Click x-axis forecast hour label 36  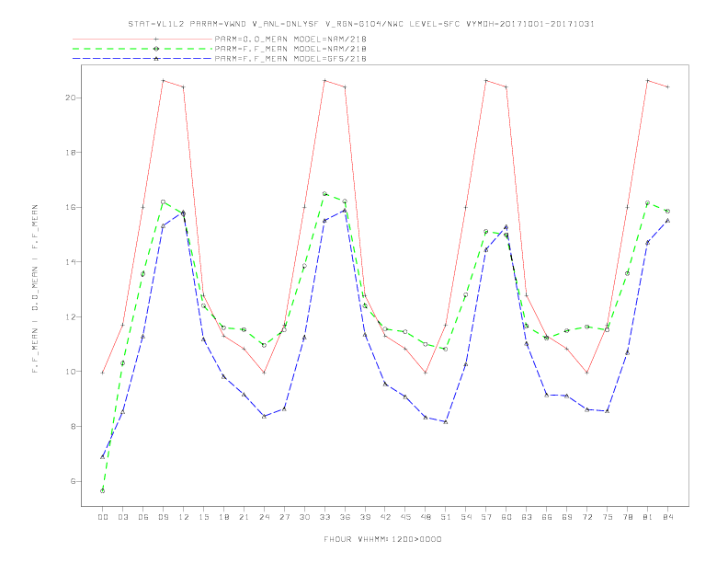[x=345, y=517]
